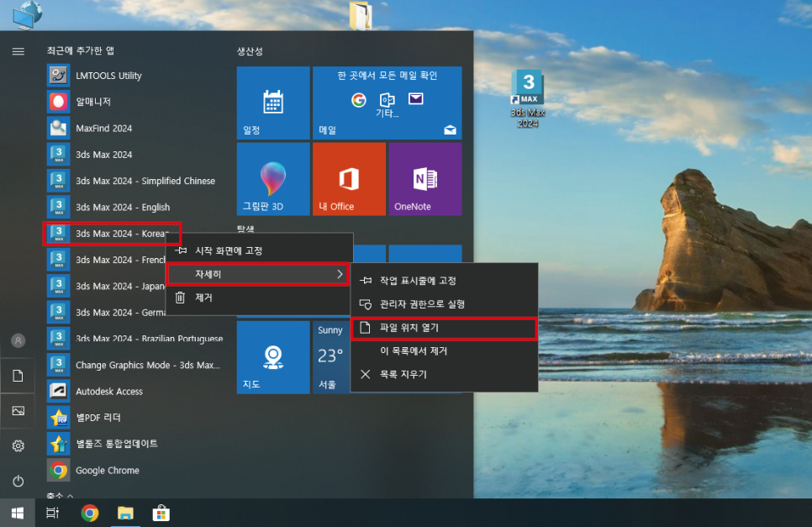
Task: Open 3ds Max 2024 - Simplified Chinese
Action: [x=135, y=182]
